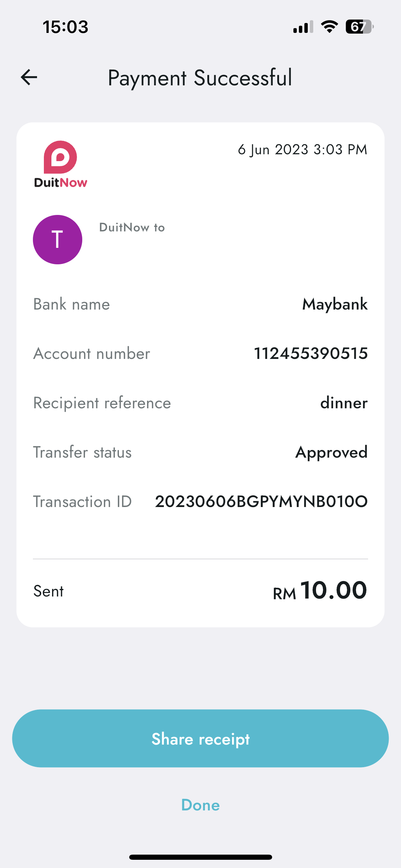Tap the DuitNow to label
This screenshot has height=868, width=401.
coord(132,228)
